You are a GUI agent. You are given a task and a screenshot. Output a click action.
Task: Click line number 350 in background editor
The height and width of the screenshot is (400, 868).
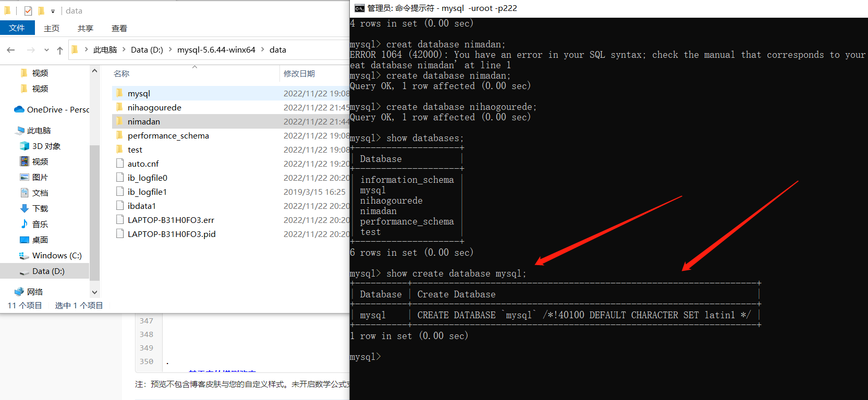[x=146, y=361]
